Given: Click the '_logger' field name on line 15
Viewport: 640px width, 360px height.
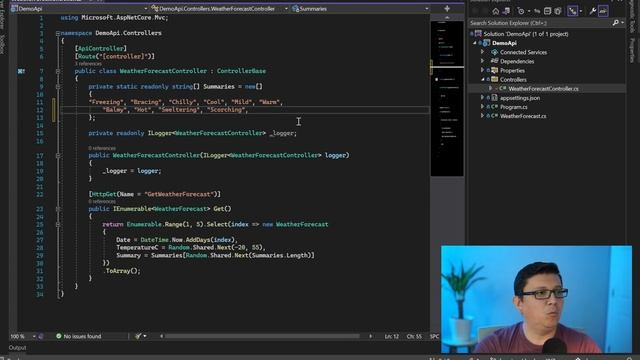Looking at the screenshot, I should tap(281, 133).
